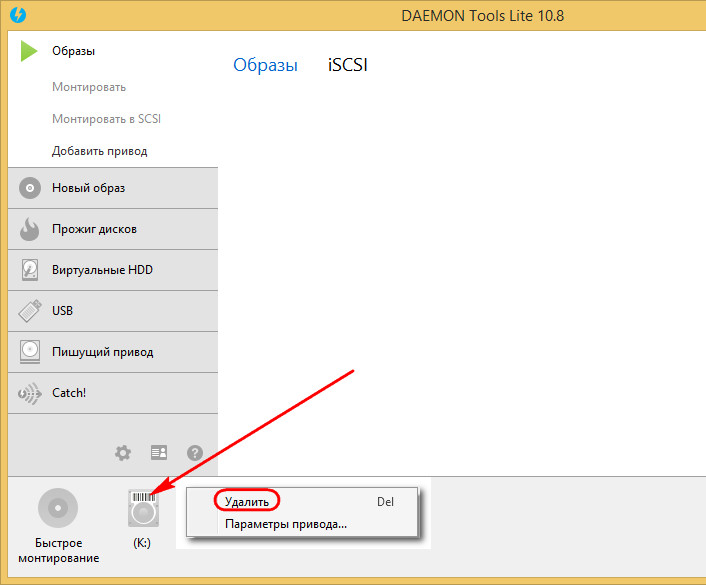This screenshot has height=585, width=706.
Task: Click the flame icon for Прожиг дисков
Action: (x=30, y=229)
